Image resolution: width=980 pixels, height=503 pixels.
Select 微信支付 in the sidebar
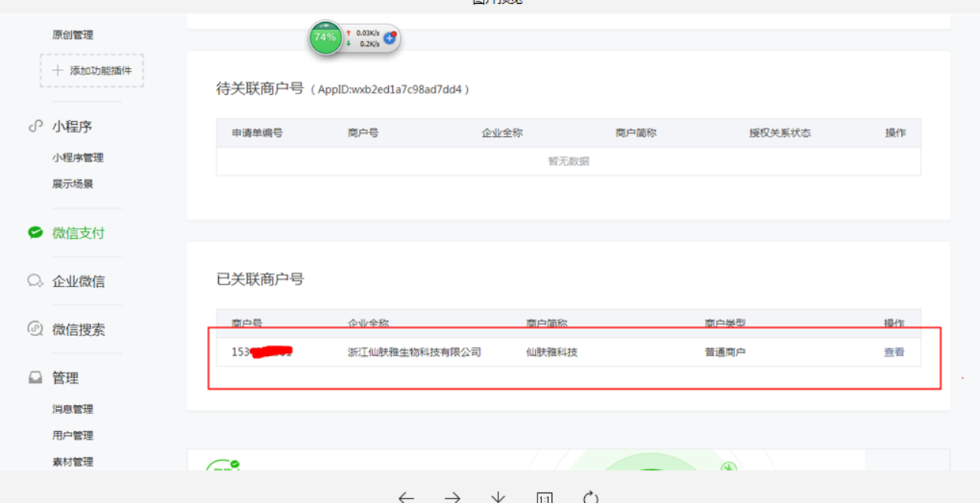pos(78,234)
